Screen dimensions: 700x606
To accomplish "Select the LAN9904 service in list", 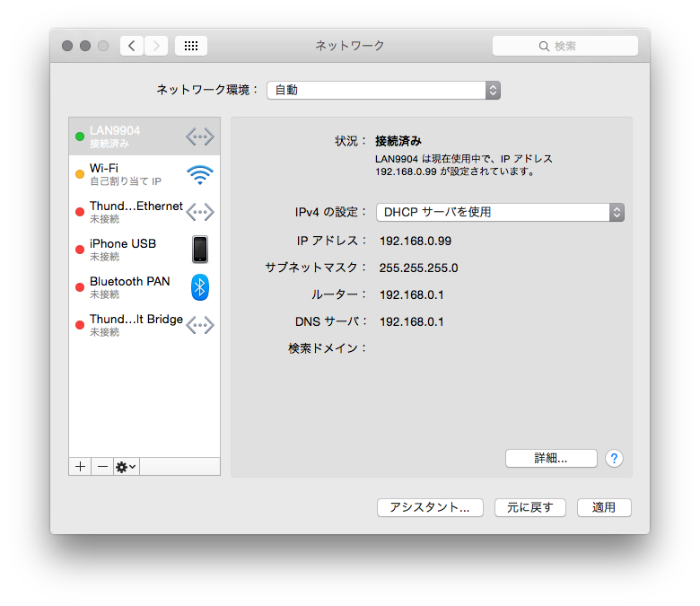I will [x=144, y=136].
